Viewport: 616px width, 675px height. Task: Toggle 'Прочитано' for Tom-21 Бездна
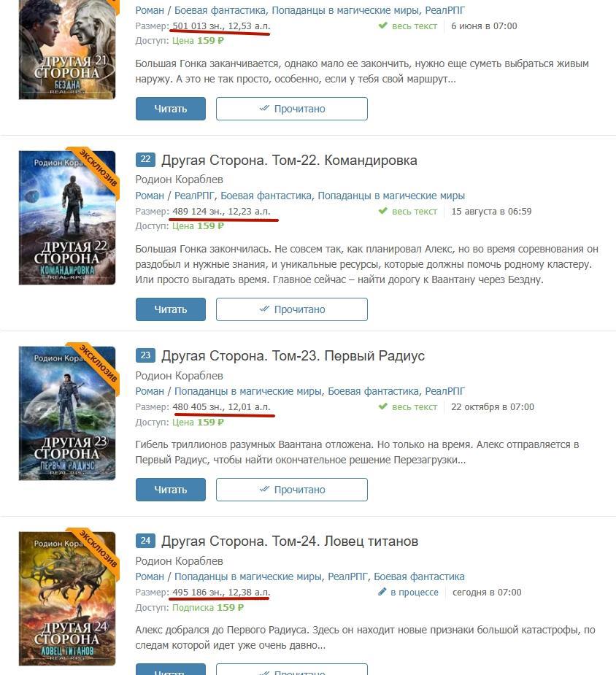(x=292, y=109)
